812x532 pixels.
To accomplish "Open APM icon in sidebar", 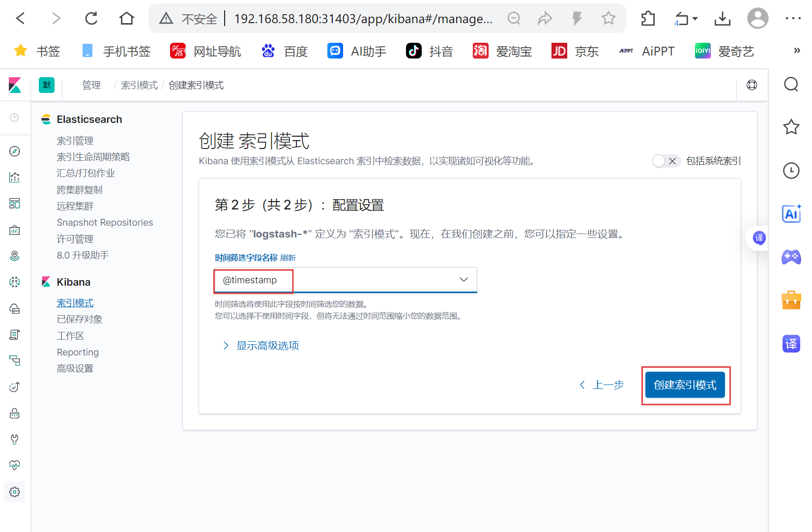I will (15, 361).
